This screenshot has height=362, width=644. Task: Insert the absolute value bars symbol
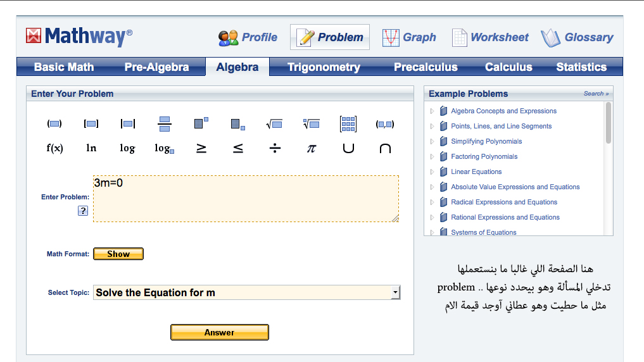tap(128, 124)
